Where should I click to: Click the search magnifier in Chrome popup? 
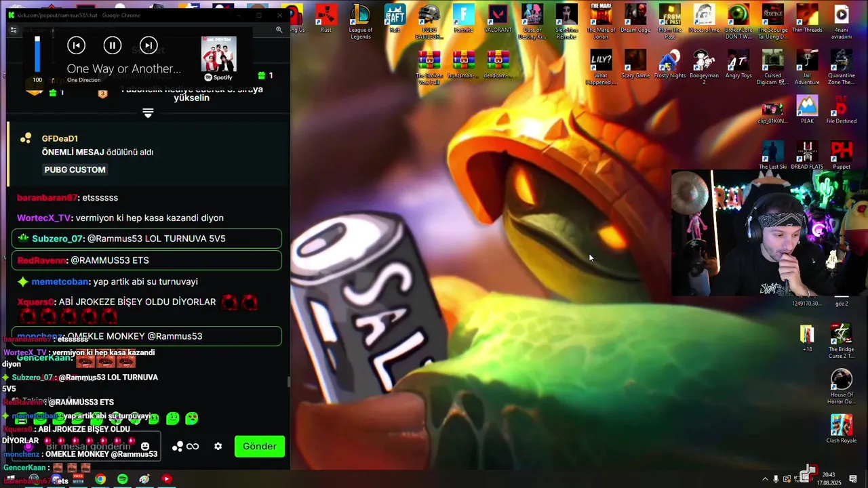pyautogui.click(x=279, y=30)
